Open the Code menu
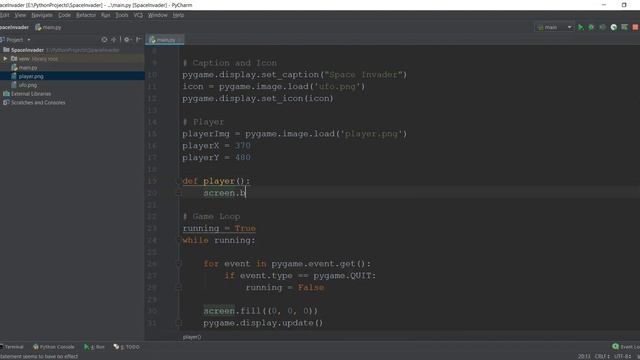This screenshot has height=360, width=640. coord(64,15)
